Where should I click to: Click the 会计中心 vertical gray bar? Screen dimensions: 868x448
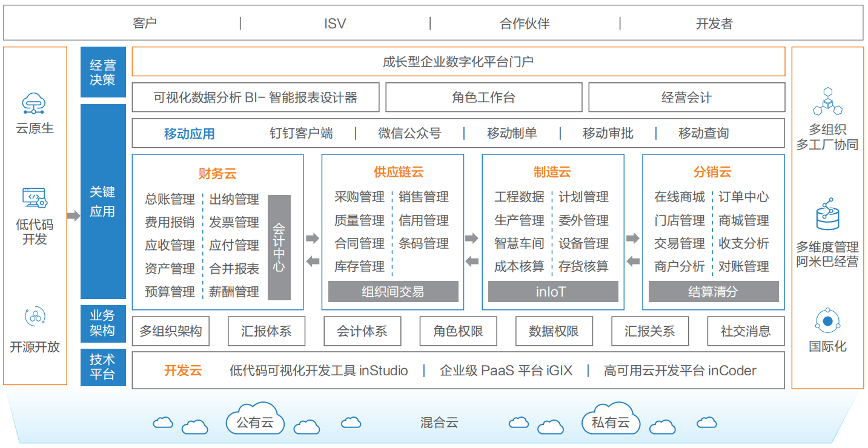click(x=279, y=247)
